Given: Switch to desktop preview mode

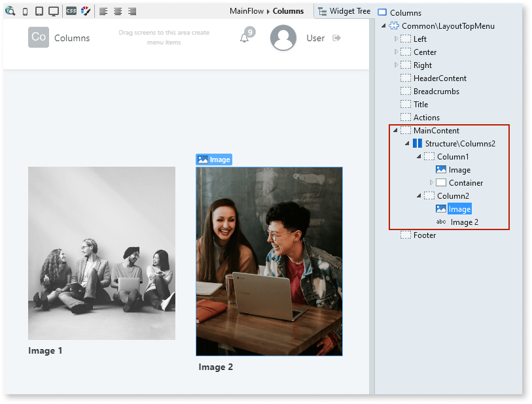Looking at the screenshot, I should (55, 11).
